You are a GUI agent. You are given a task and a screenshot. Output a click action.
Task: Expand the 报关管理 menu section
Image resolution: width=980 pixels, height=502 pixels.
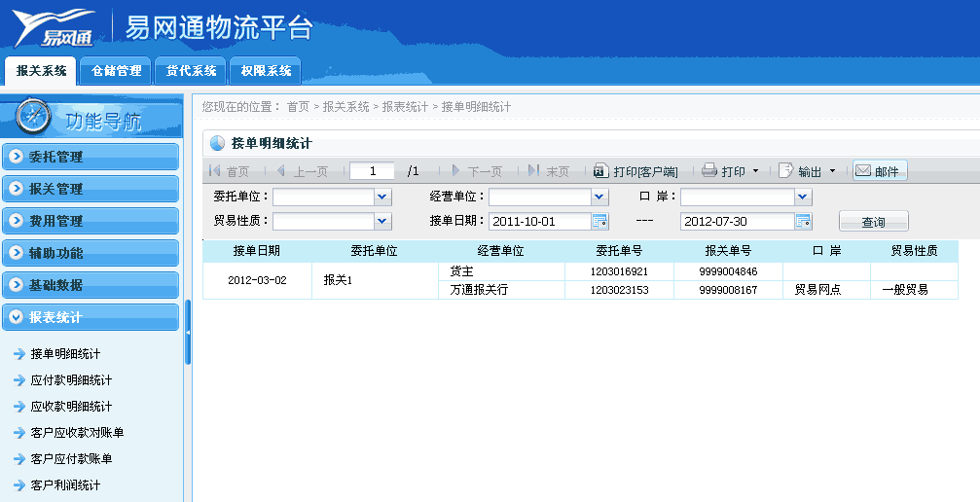91,189
